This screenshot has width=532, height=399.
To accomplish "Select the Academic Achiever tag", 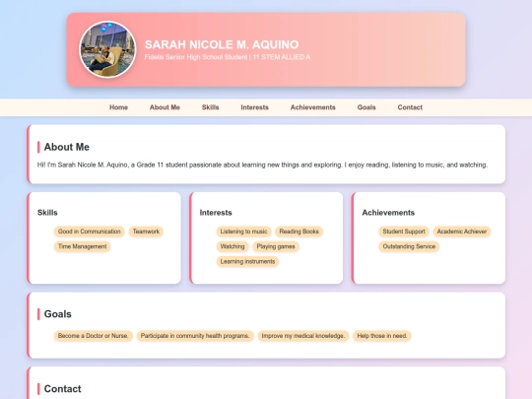I will (x=462, y=232).
